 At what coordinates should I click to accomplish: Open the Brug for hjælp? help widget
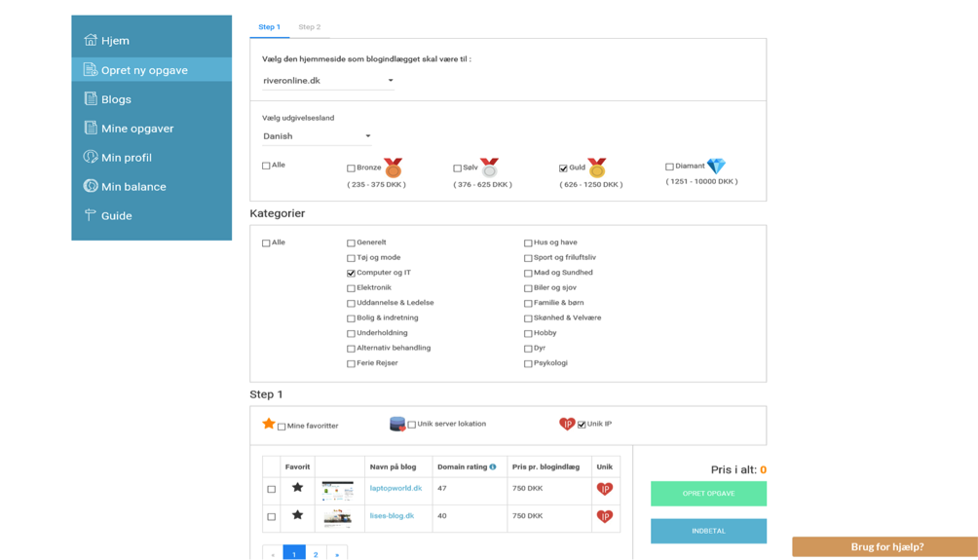(x=885, y=547)
